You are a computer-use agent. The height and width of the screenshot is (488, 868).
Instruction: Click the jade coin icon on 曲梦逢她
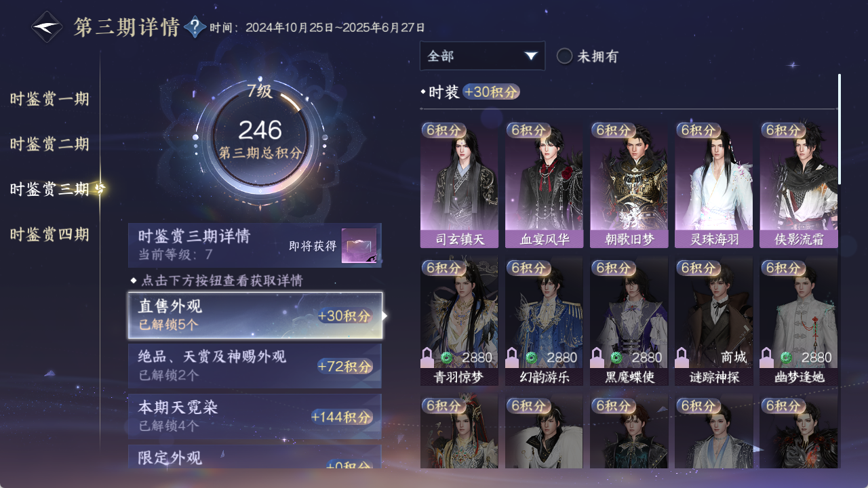[785, 357]
